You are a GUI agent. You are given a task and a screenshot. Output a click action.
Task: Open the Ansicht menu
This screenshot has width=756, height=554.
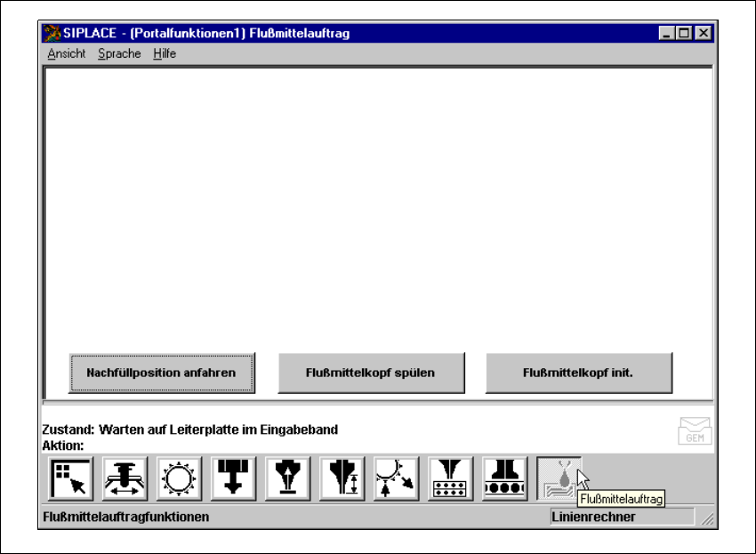(67, 53)
